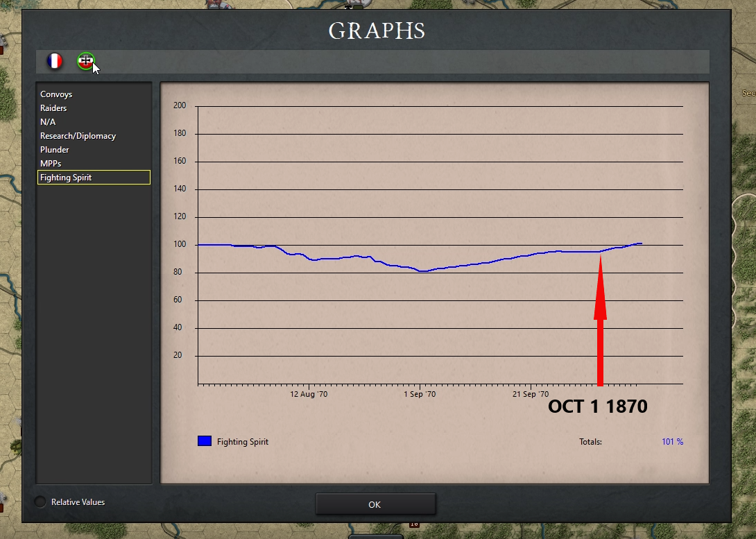Open the Convoys graph
This screenshot has width=756, height=539.
click(x=56, y=94)
